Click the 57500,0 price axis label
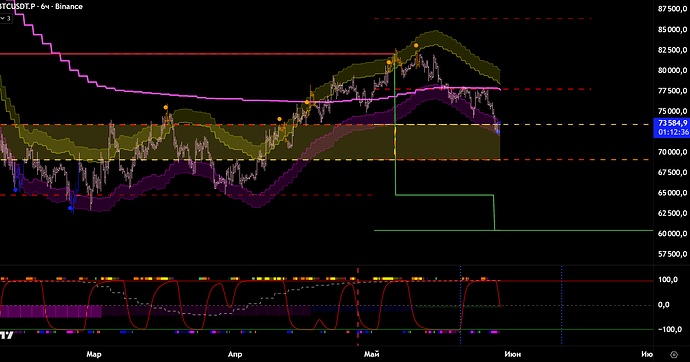 pyautogui.click(x=672, y=254)
